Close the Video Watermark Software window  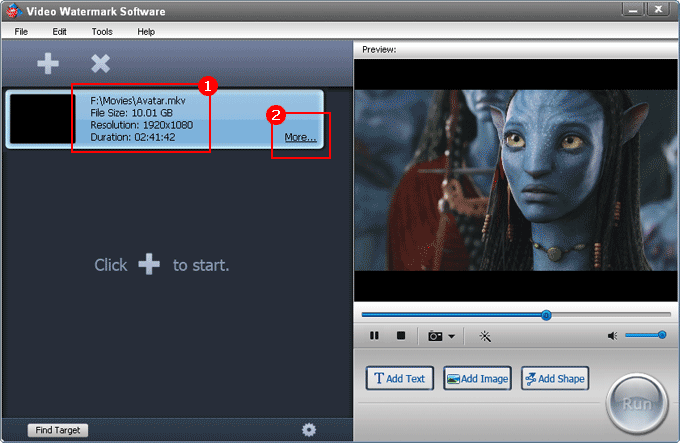(x=658, y=10)
